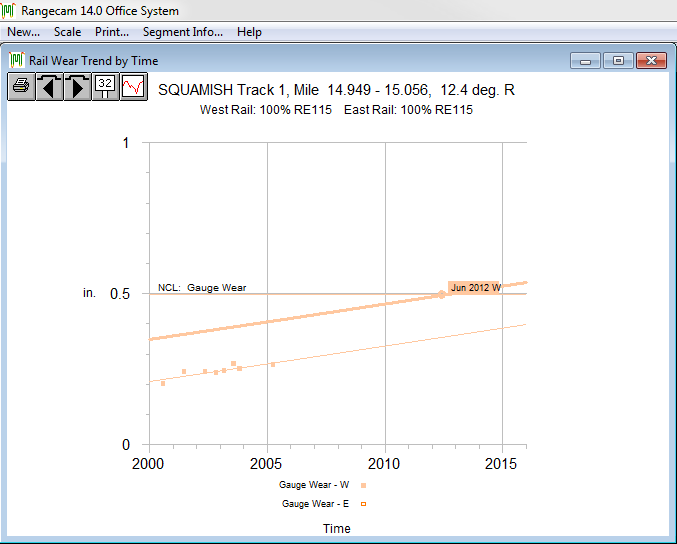Click the Gauge Wear - E legend swatch
The height and width of the screenshot is (544, 677).
[363, 504]
